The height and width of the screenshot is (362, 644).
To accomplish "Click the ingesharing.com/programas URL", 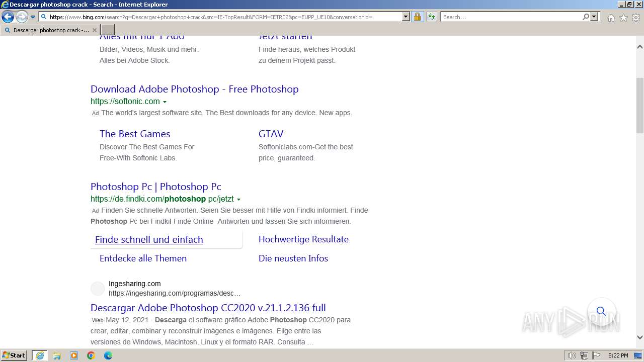I will [175, 293].
